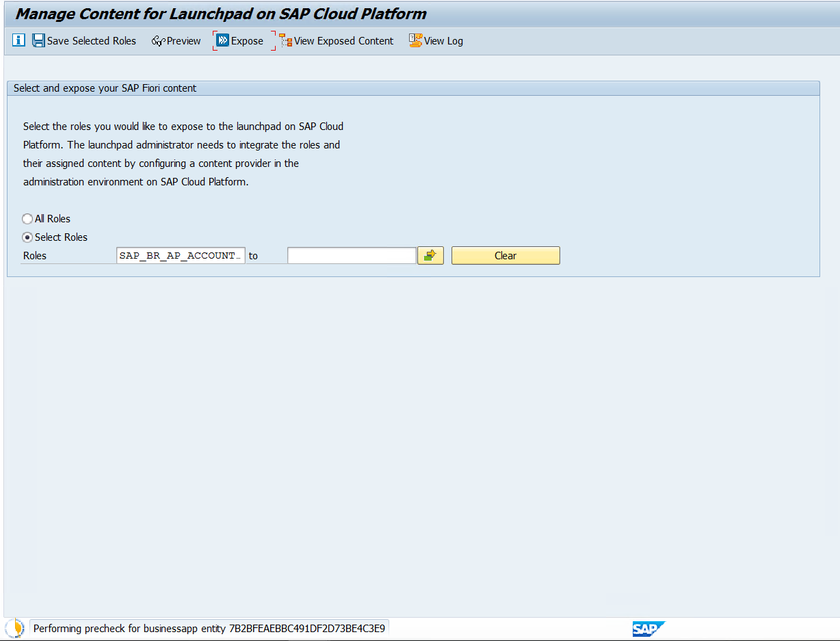
Task: Open View Exposed Content via its label
Action: coord(343,41)
